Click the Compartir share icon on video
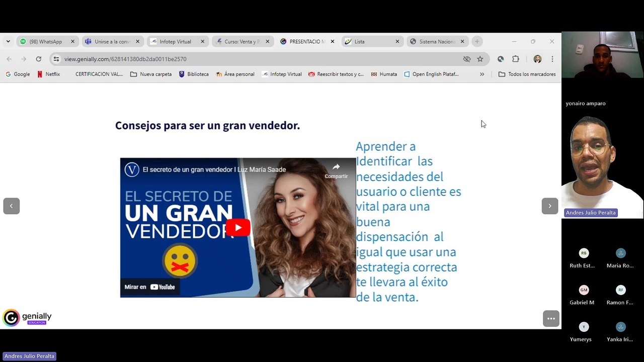This screenshot has height=362, width=644. 336,170
